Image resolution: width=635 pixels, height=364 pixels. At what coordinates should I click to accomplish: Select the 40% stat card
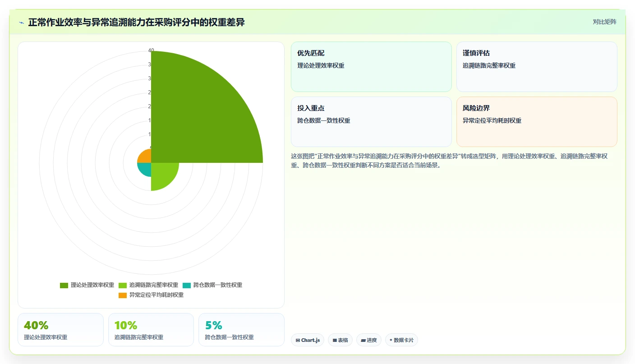click(x=60, y=330)
